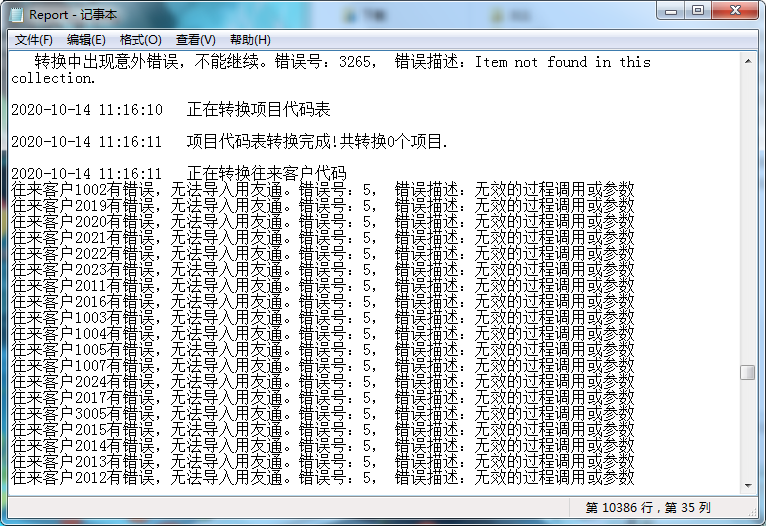Click the text 'Item not found in this'
This screenshot has height=526, width=766.
(x=563, y=62)
